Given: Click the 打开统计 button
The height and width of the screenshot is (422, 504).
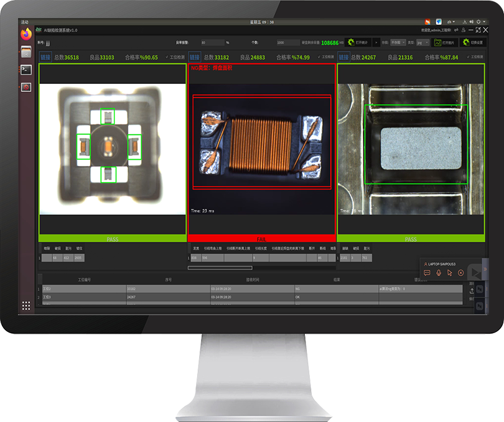Looking at the screenshot, I should (x=358, y=42).
